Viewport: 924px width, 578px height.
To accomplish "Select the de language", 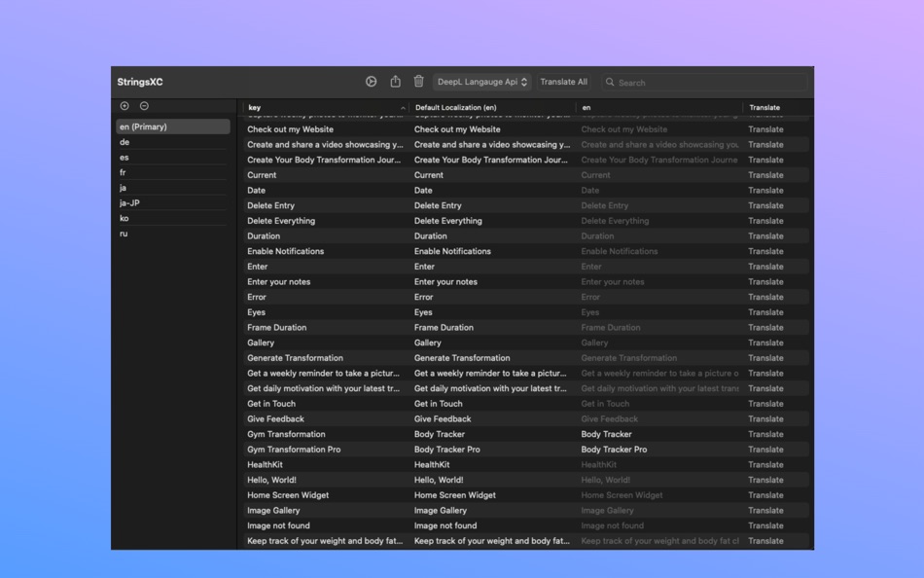I will point(173,142).
